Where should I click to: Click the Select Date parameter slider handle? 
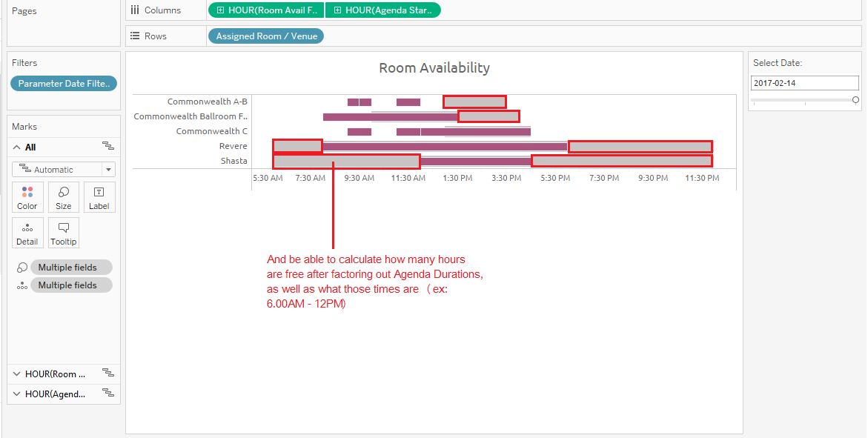[x=856, y=98]
